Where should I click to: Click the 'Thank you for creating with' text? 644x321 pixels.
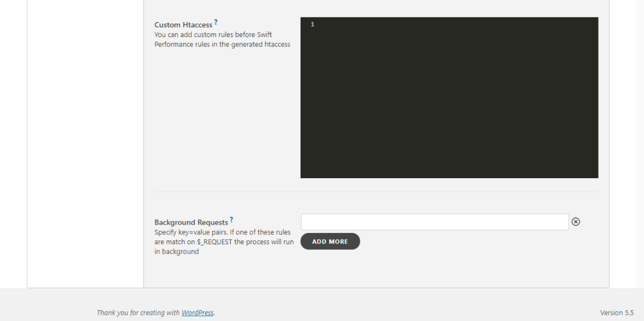pos(138,313)
